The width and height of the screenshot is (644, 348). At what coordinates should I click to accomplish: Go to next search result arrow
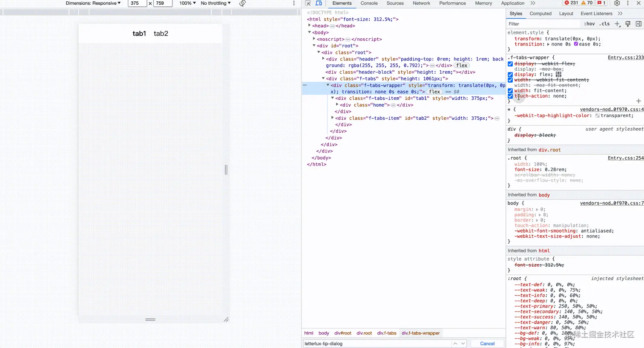(463, 343)
